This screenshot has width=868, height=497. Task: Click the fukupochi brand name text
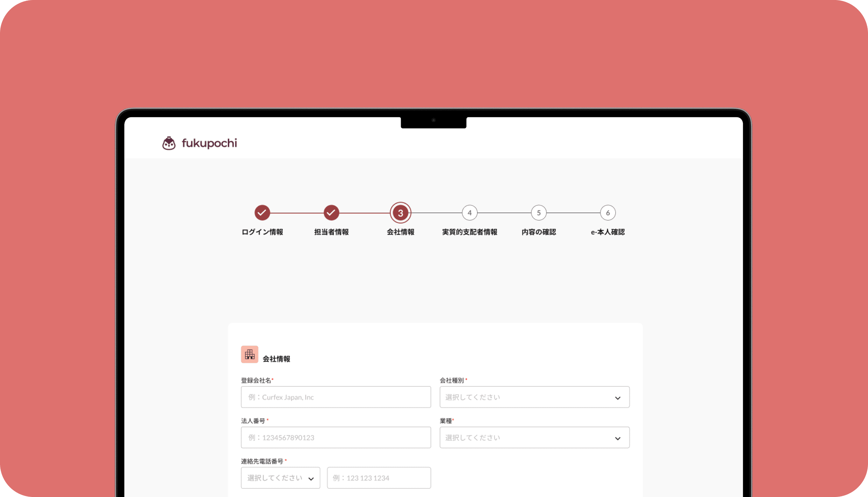click(209, 143)
